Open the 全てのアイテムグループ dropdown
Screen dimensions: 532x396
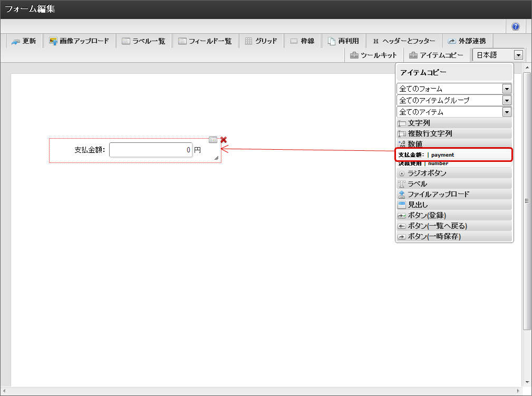point(454,100)
